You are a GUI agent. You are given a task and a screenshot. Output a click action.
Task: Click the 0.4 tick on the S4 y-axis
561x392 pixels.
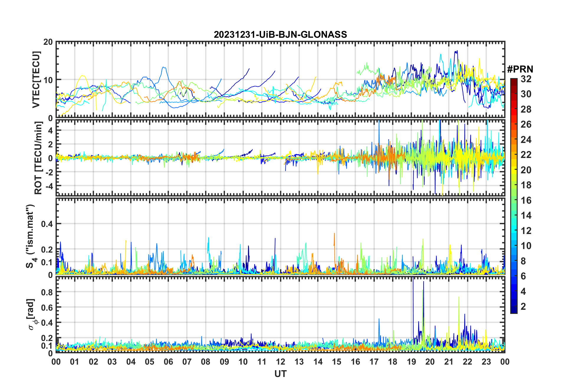47,224
